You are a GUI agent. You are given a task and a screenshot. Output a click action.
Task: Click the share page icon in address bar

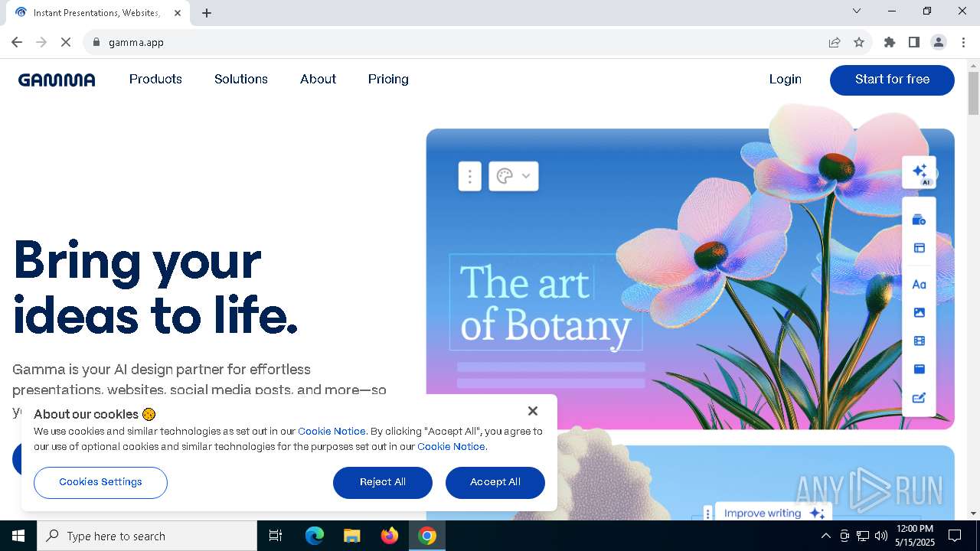pos(835,43)
